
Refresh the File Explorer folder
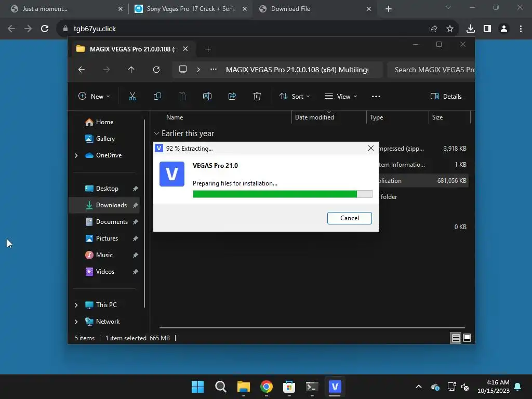(156, 70)
